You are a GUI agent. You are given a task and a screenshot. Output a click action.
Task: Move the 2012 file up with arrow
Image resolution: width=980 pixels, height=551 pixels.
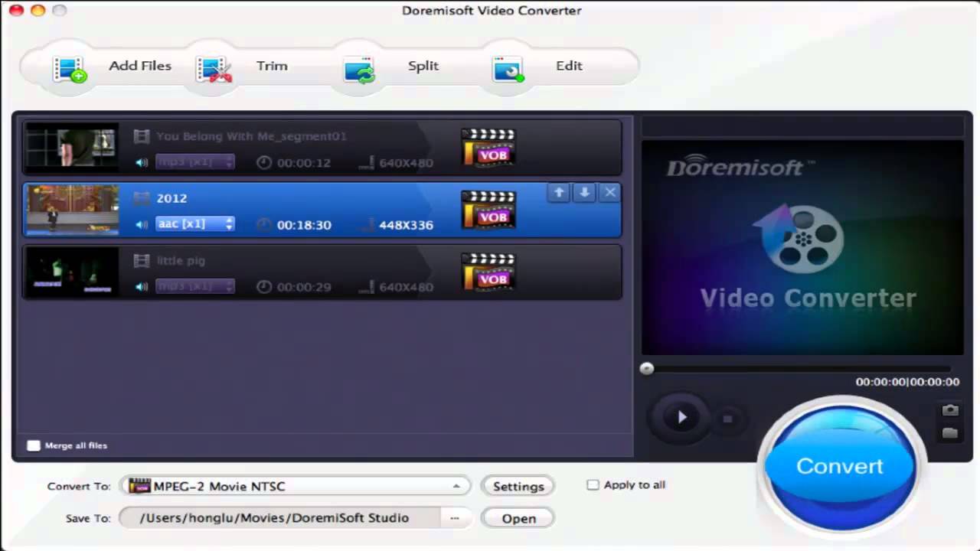point(559,193)
